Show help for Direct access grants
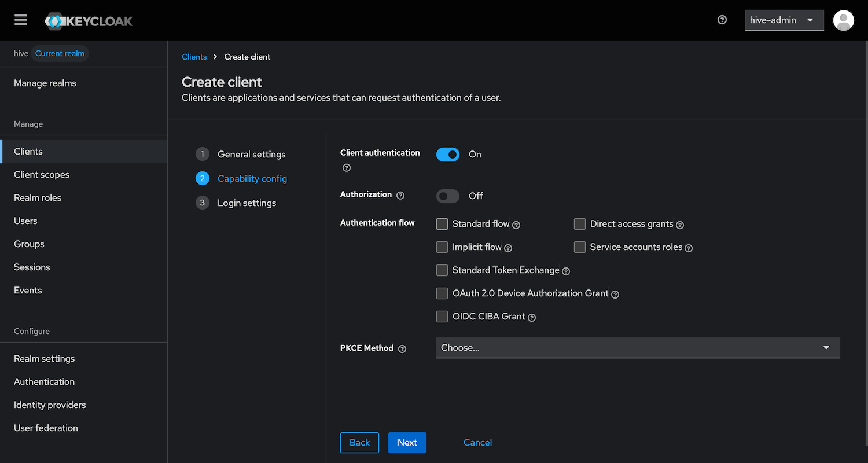The width and height of the screenshot is (868, 463). (x=680, y=225)
